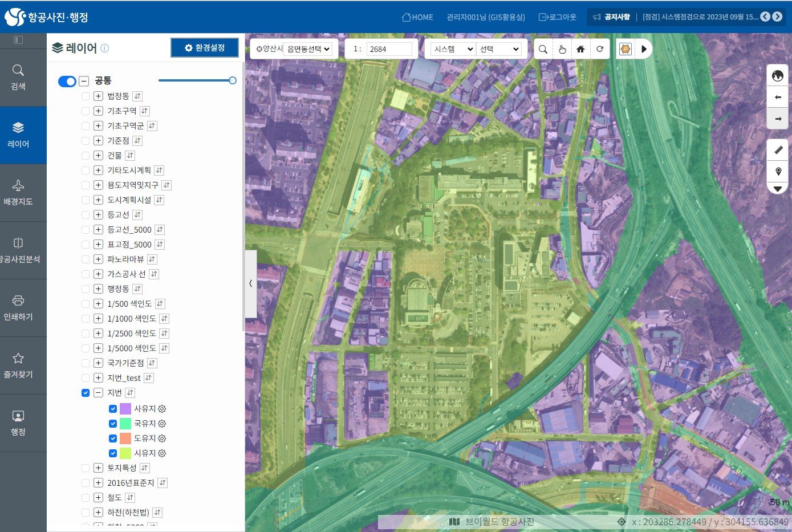The image size is (792, 532).
Task: Go to home extent in map toolbar
Action: [580, 49]
